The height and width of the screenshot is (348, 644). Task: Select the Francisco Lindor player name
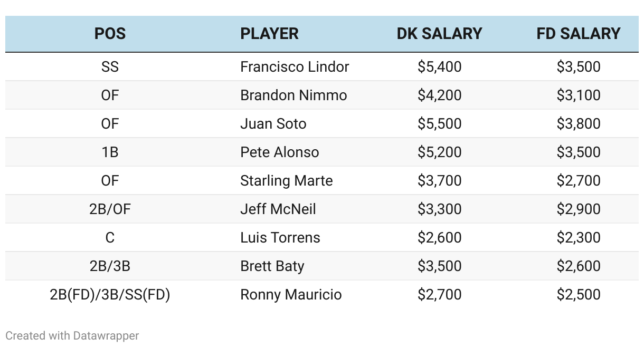pyautogui.click(x=295, y=67)
